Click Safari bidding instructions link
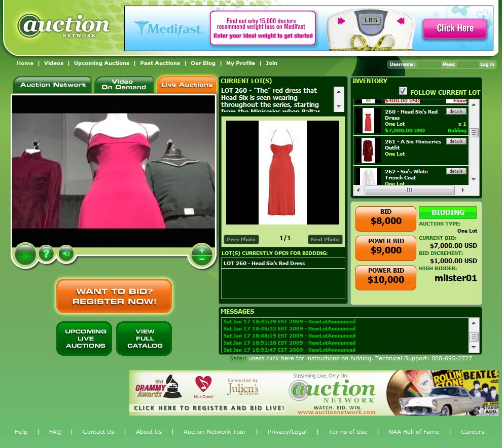The image size is (502, 448). click(x=237, y=358)
